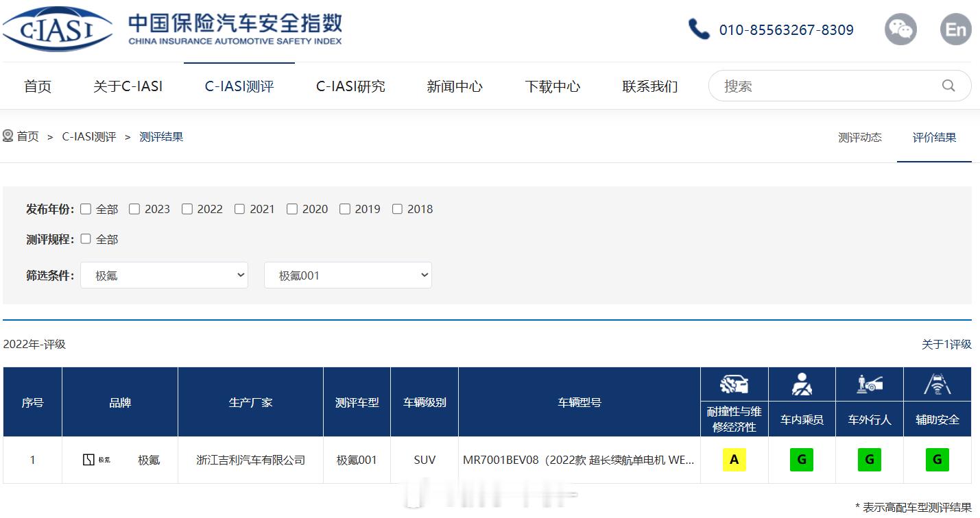Click the C-IASI测评 breadcrumb link
Screen dimensions: 980x518
pyautogui.click(x=89, y=136)
